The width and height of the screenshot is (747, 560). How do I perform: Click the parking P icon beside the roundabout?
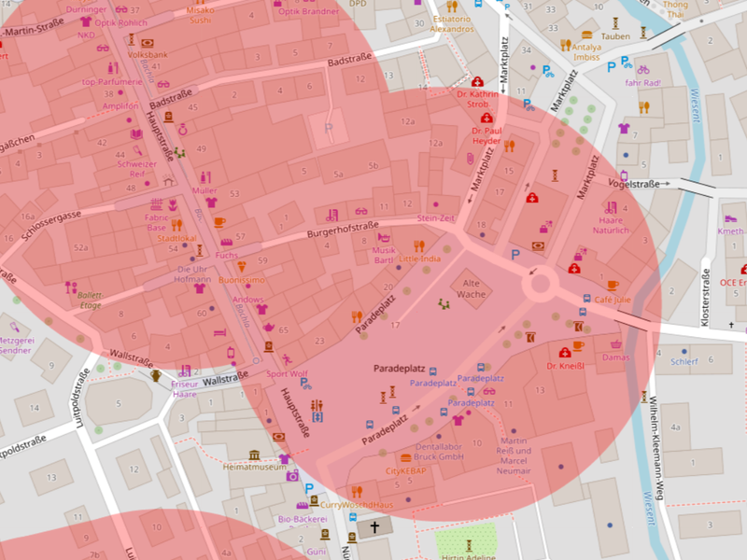515,255
